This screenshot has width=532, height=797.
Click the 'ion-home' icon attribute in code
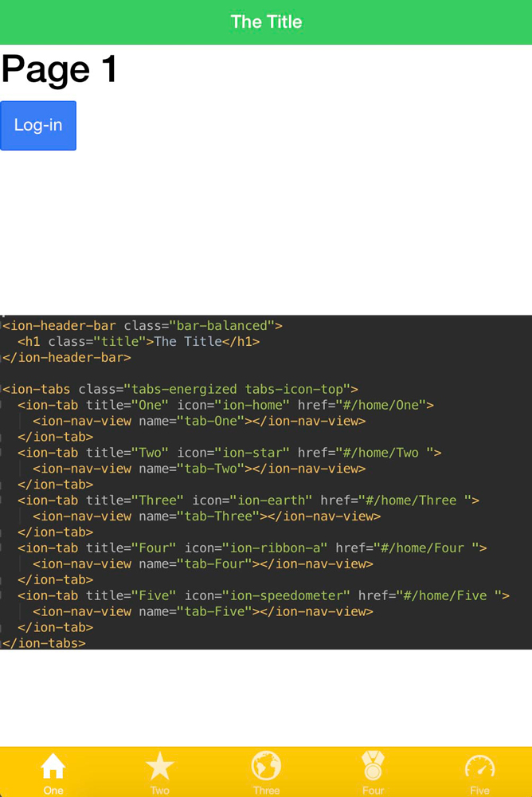(x=253, y=406)
